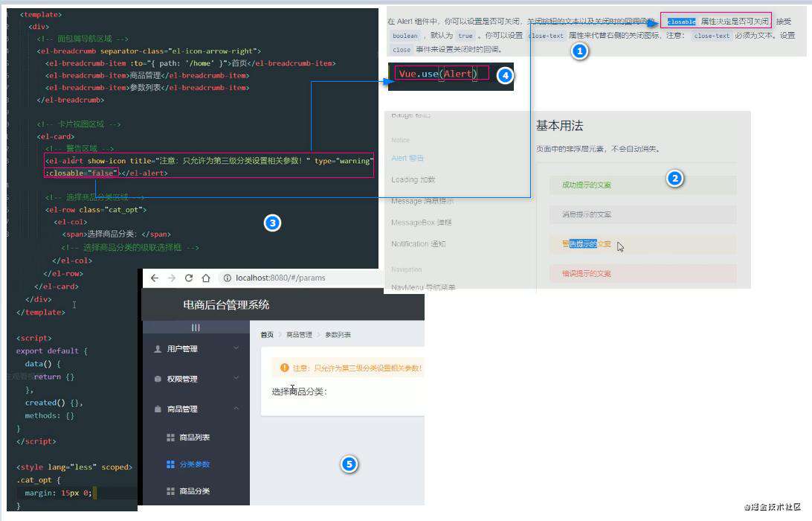Click the 消息提示的文案 info alert
This screenshot has height=521, width=812.
coord(642,214)
